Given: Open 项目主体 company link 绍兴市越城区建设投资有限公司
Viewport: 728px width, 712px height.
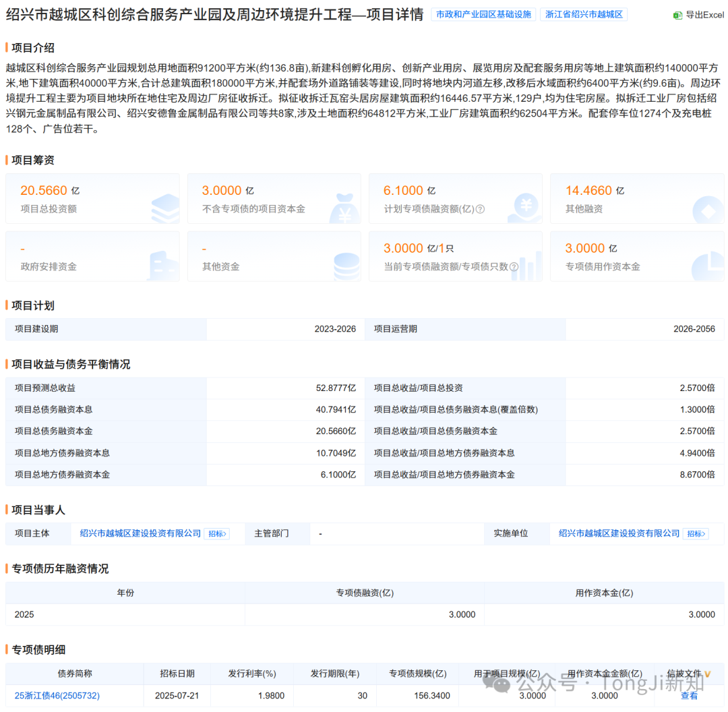Looking at the screenshot, I should (140, 533).
